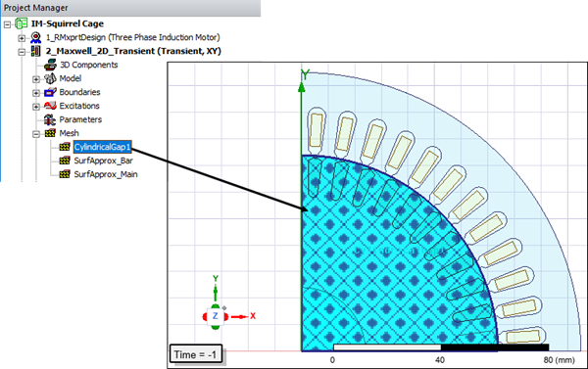588x369 pixels.
Task: Click the Model folder icon
Action: point(50,78)
